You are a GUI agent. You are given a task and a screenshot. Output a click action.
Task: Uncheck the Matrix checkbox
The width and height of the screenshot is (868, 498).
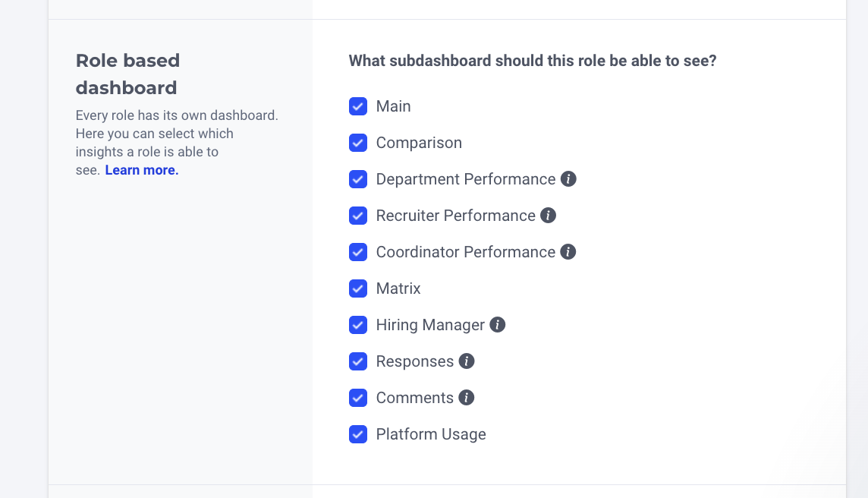click(x=358, y=288)
